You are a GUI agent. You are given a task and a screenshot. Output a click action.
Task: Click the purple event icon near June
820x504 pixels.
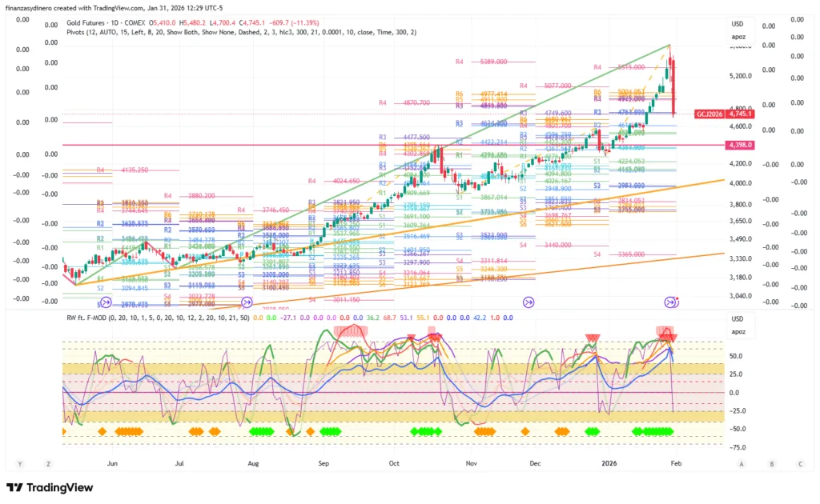click(105, 302)
